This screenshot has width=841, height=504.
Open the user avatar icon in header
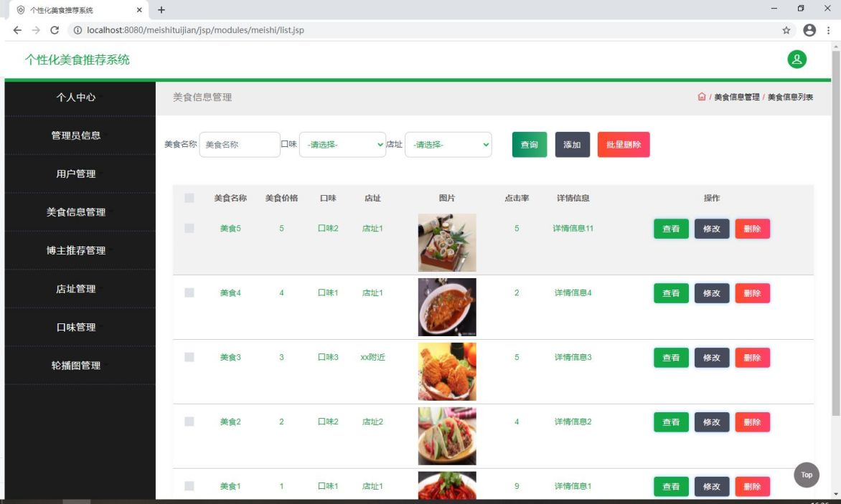tap(797, 60)
